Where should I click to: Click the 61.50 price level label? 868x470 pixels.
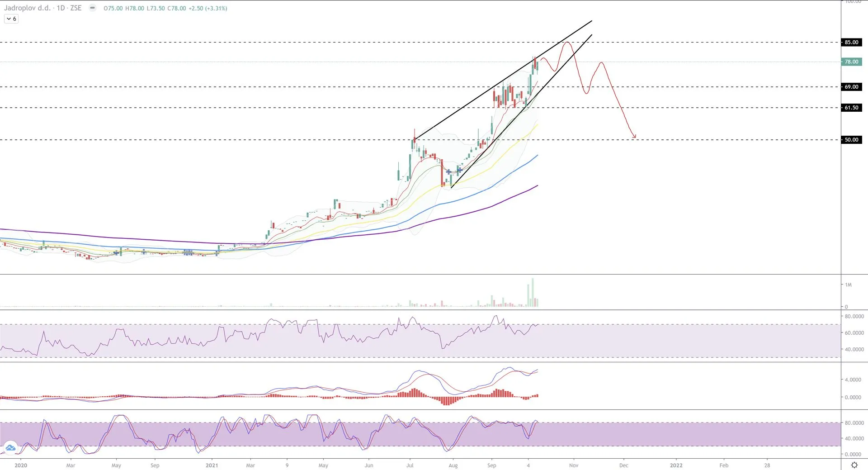tap(851, 108)
